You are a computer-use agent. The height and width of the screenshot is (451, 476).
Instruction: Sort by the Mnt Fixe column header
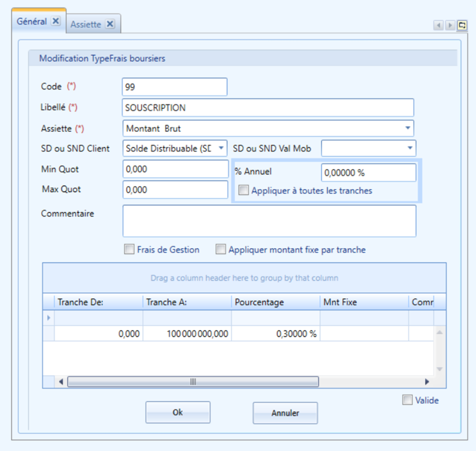(x=364, y=302)
